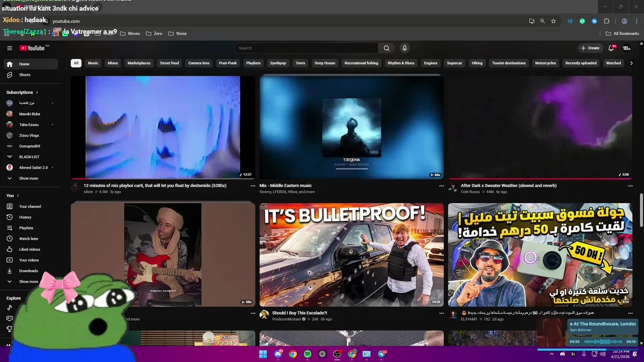Open the Create dropdown button
This screenshot has height=362, width=644.
pos(590,48)
